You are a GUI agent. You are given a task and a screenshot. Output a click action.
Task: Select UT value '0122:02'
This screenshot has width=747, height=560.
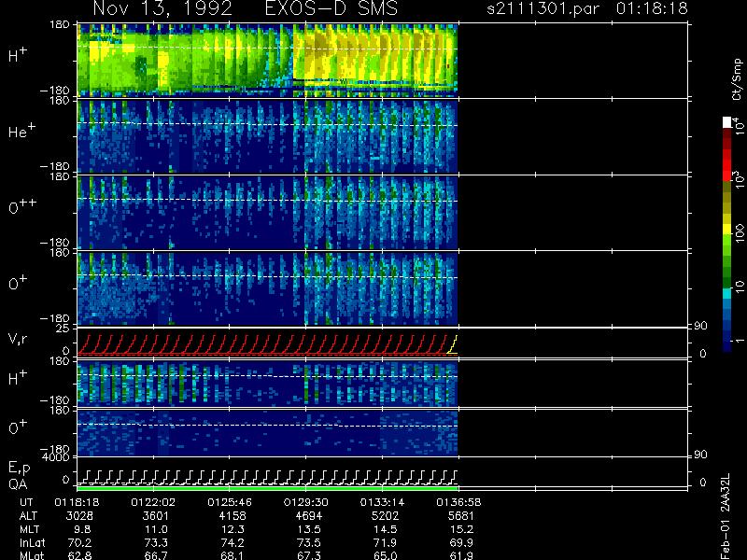click(153, 502)
